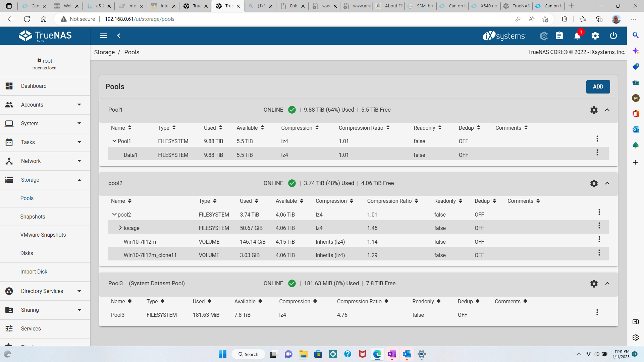Open Edge sidebar search icon
Image resolution: width=644 pixels, height=362 pixels.
pyautogui.click(x=635, y=35)
